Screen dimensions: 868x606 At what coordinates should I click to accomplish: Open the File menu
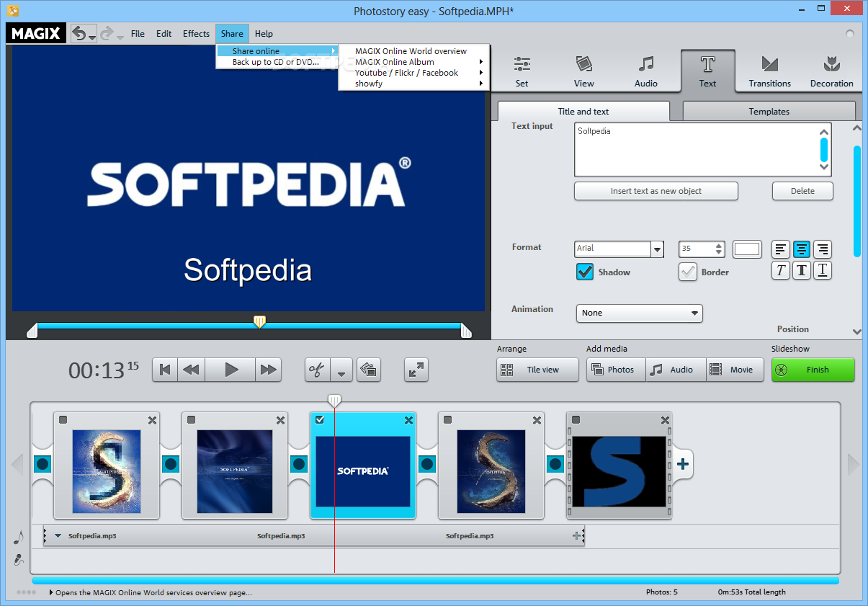click(138, 33)
